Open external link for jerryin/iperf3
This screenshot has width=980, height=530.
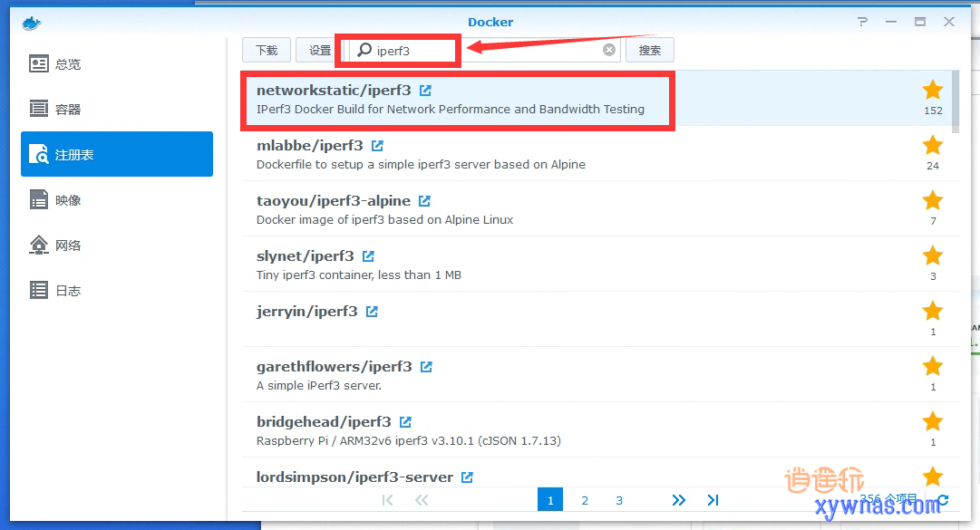coord(372,312)
